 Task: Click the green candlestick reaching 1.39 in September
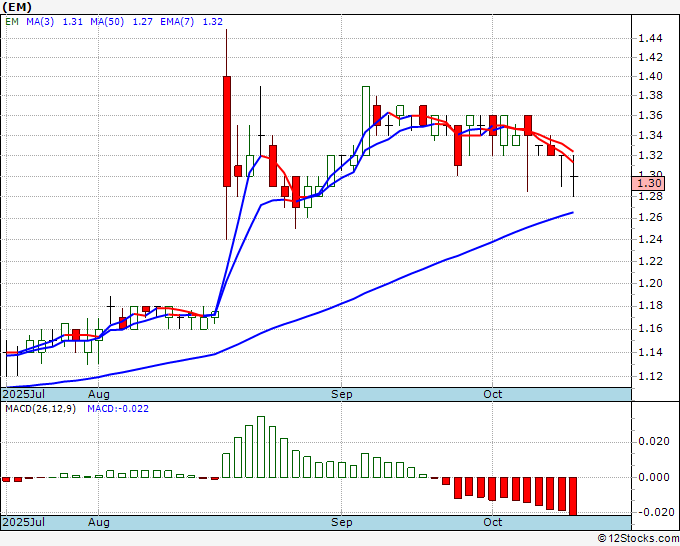pos(366,121)
